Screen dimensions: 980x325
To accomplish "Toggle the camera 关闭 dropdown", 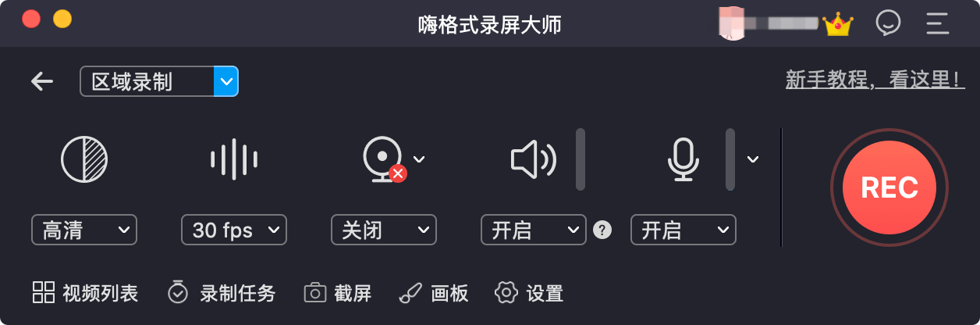I will (x=384, y=230).
